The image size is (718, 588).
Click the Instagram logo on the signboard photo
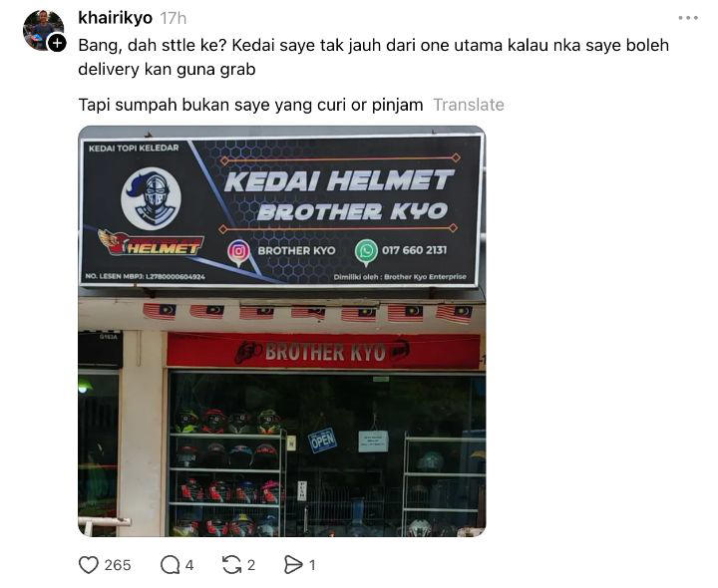tap(238, 251)
